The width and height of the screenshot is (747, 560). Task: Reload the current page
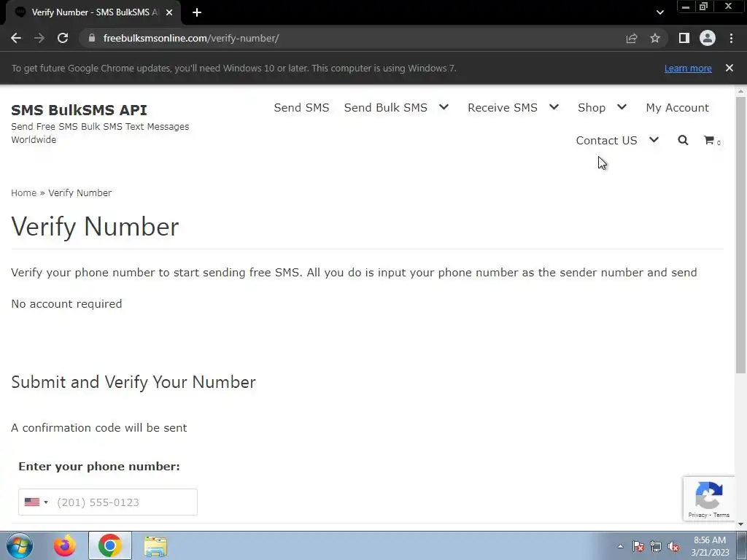click(x=63, y=38)
